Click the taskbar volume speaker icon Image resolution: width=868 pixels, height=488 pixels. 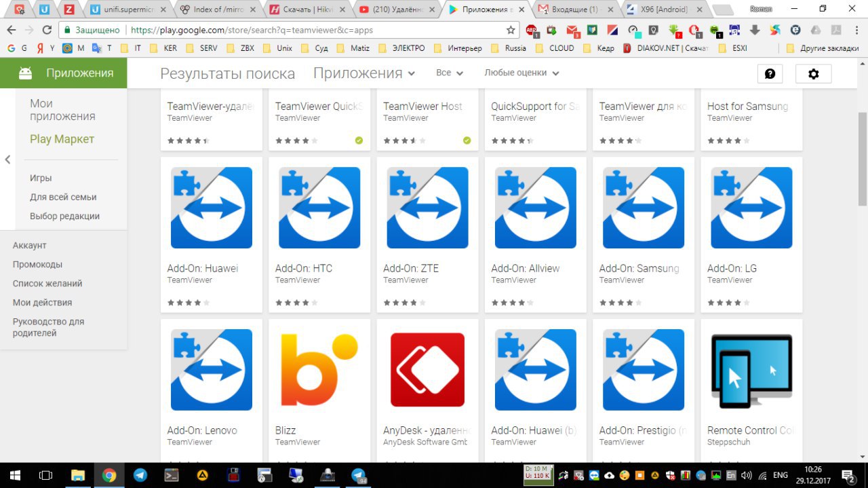(x=747, y=476)
